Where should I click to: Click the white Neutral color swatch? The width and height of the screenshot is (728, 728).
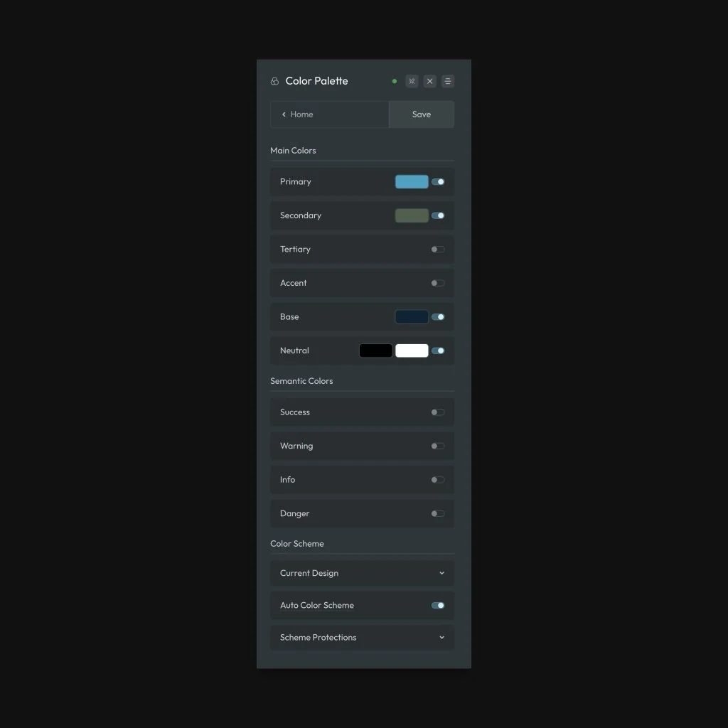coord(411,350)
